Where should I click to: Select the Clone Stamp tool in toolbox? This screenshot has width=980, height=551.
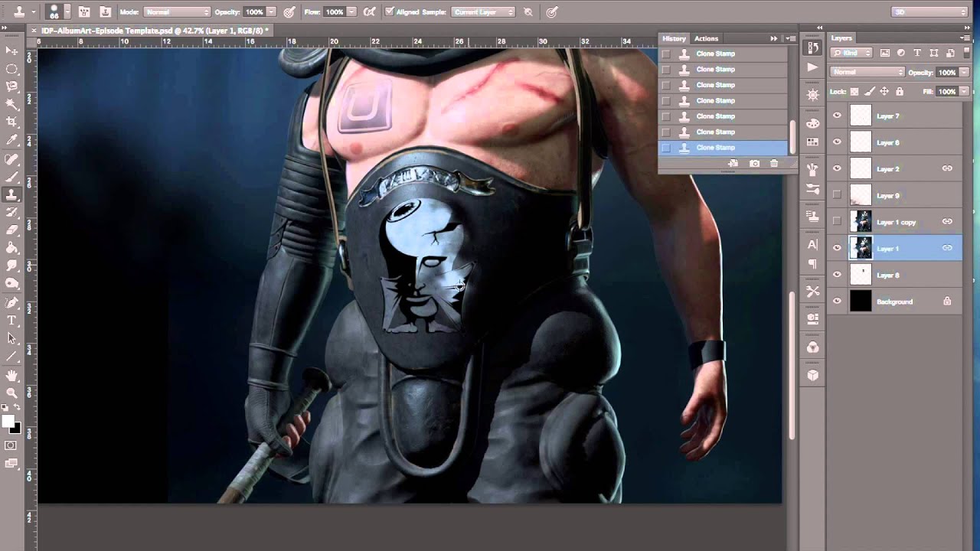coord(11,194)
